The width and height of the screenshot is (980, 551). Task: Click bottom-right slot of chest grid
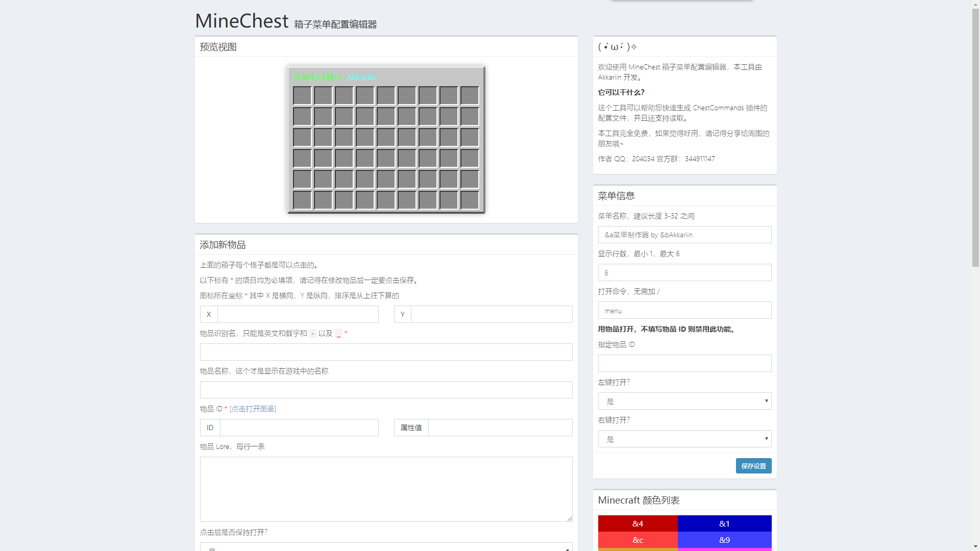pos(470,200)
